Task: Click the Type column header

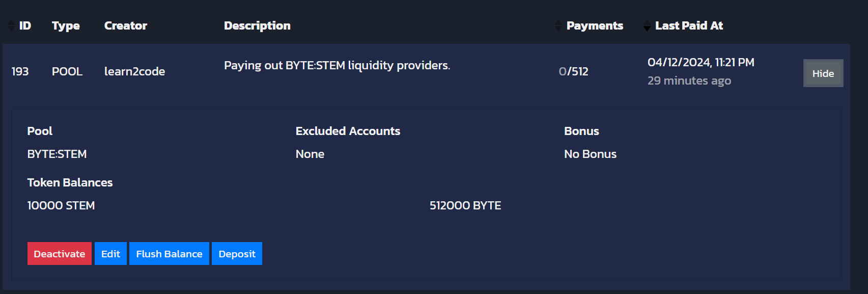Action: 66,25
